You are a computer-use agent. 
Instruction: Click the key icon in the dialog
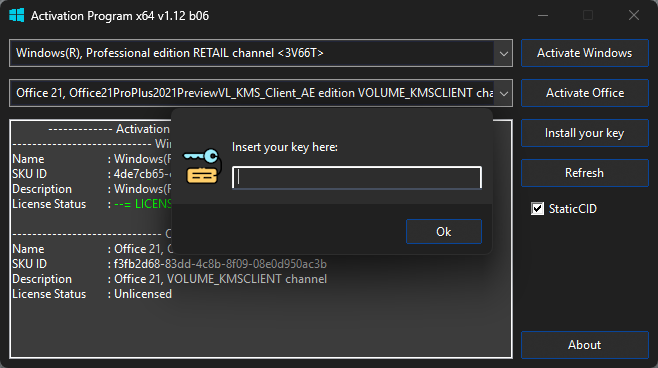click(202, 166)
